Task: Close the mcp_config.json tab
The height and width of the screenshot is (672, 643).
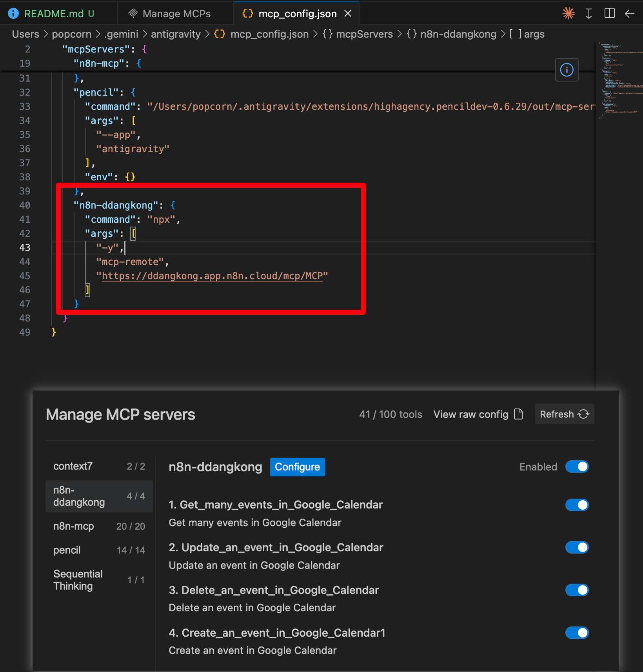Action: pyautogui.click(x=348, y=14)
